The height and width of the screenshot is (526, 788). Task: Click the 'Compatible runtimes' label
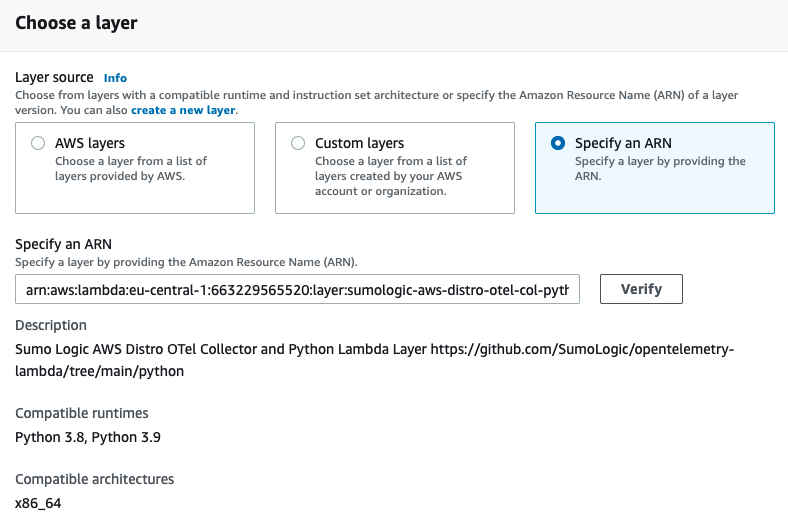click(82, 413)
